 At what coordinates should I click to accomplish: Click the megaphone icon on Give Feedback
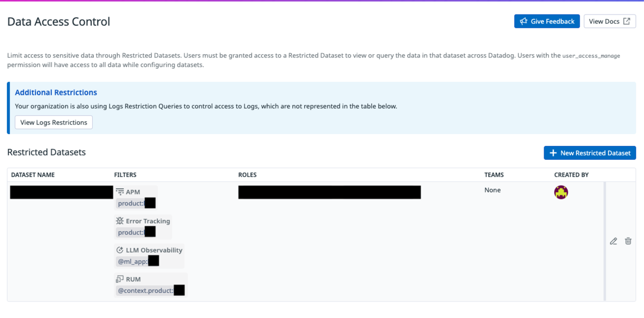[x=524, y=21]
